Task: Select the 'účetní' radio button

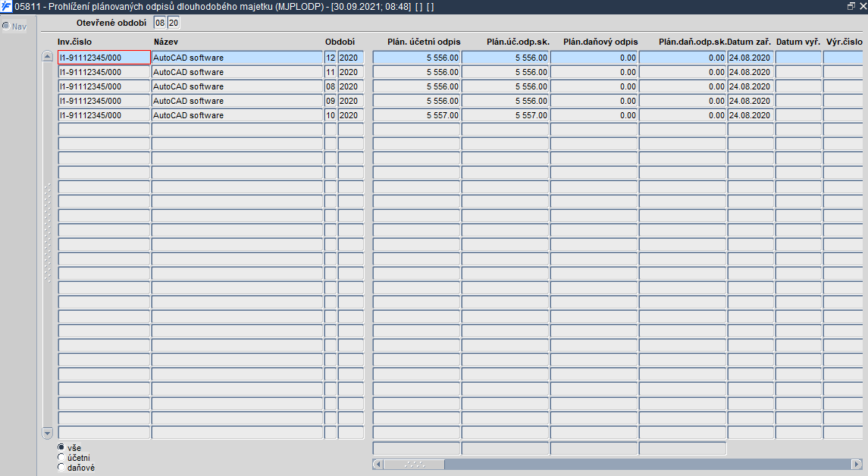Action: (x=61, y=457)
